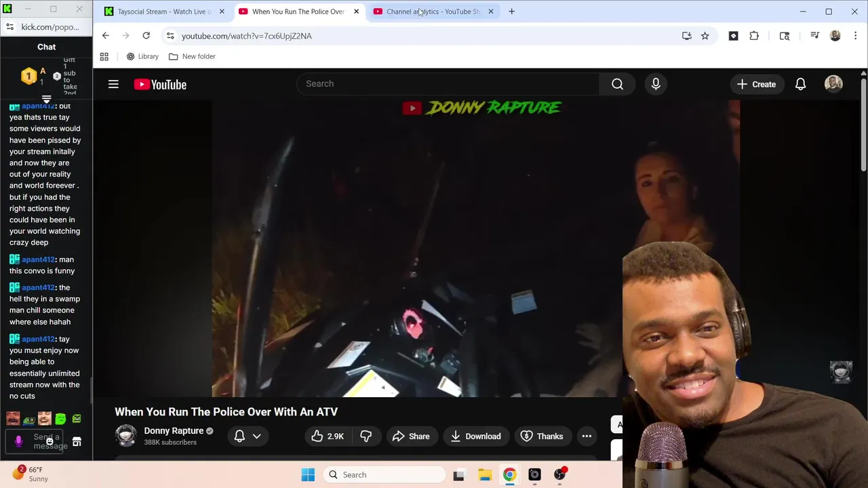Open weather widget showing 66°F Sunny
Viewport: 868px width, 488px height.
click(31, 474)
